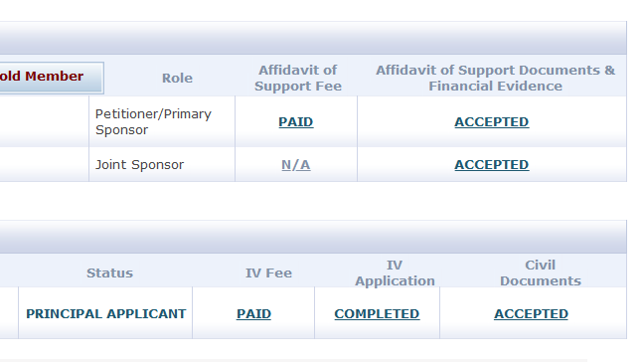Click the Civil Documents column header

pyautogui.click(x=540, y=273)
